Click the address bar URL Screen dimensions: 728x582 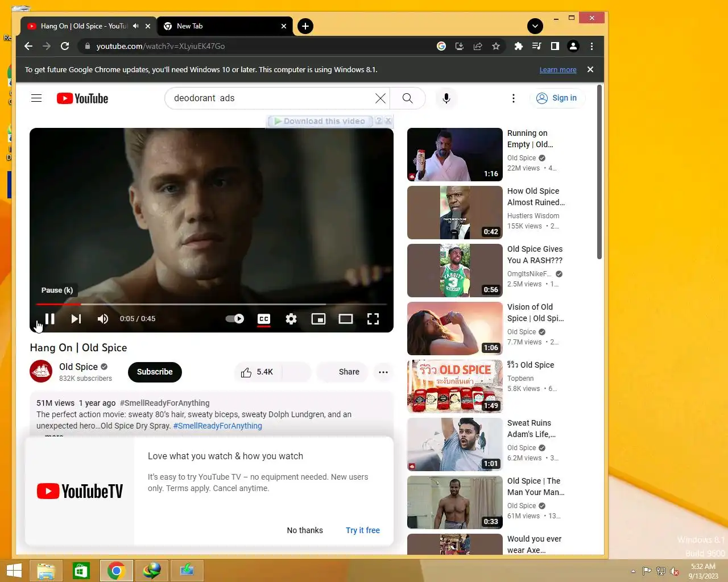[160, 46]
